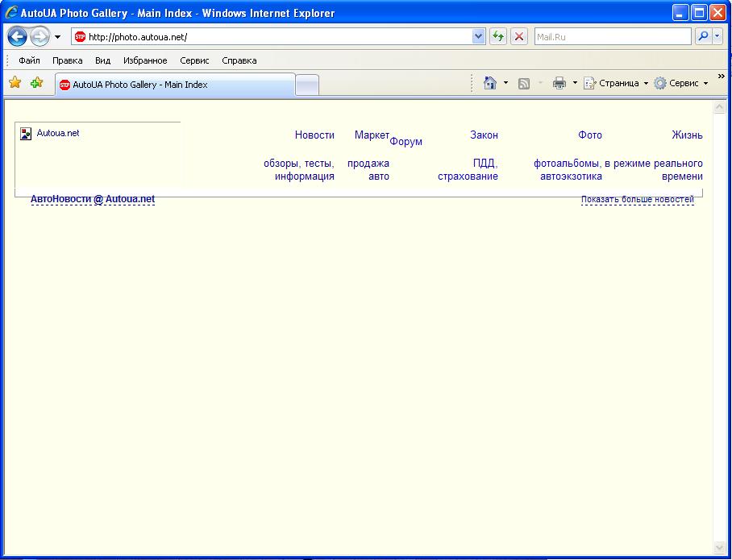Click 'в режиме реального времени' text
Screen dimensions: 732x560
coord(654,170)
